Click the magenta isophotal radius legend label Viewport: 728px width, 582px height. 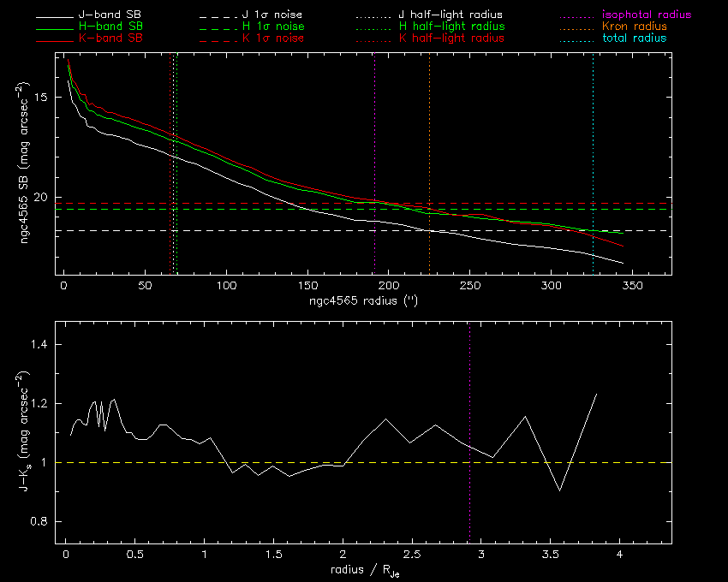(647, 15)
